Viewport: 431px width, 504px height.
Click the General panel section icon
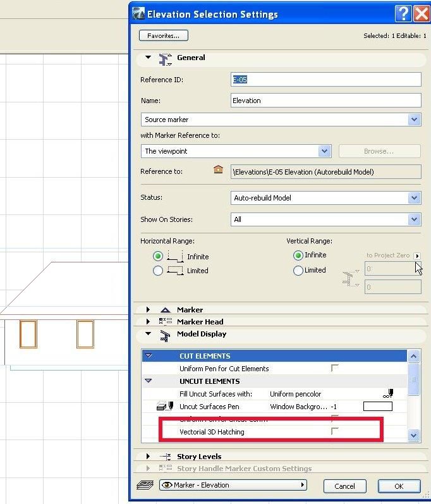click(x=166, y=59)
